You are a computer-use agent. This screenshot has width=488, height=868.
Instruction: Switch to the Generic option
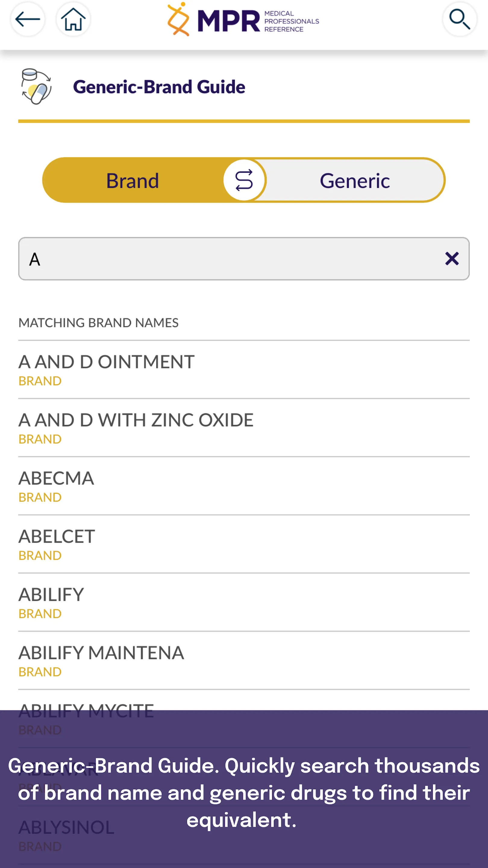click(355, 180)
